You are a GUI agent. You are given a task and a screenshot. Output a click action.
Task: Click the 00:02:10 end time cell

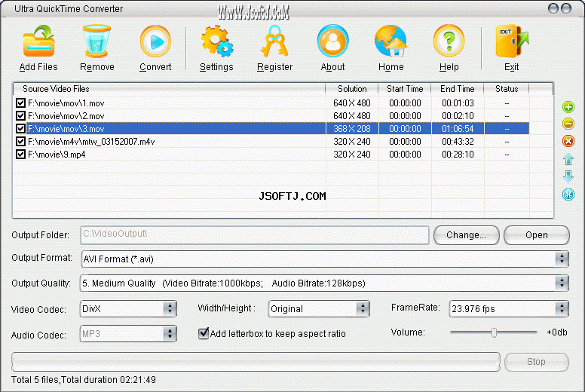[x=458, y=115]
